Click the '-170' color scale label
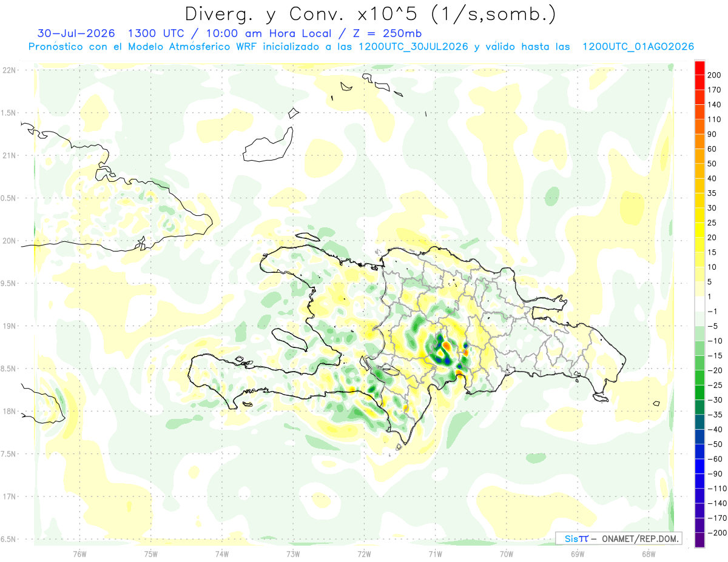This screenshot has height=562, width=728. (x=716, y=518)
